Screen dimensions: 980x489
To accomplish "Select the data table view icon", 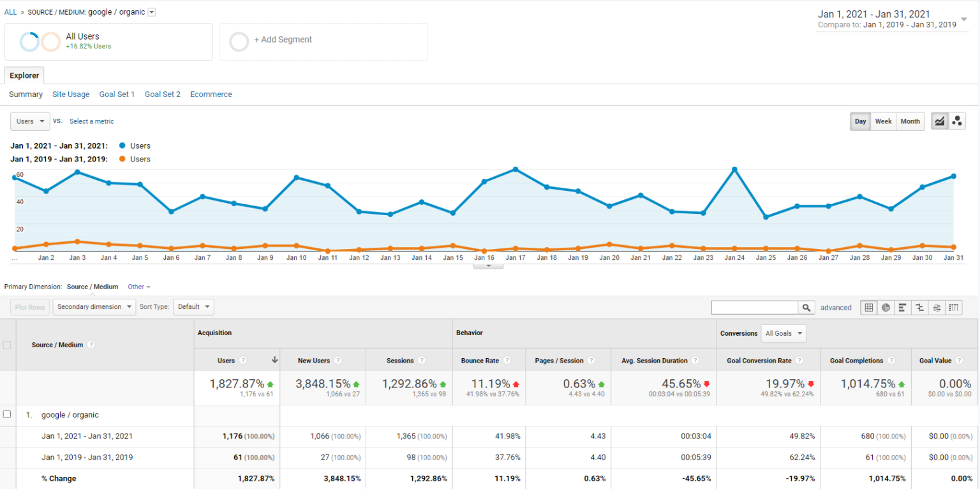I will point(868,308).
